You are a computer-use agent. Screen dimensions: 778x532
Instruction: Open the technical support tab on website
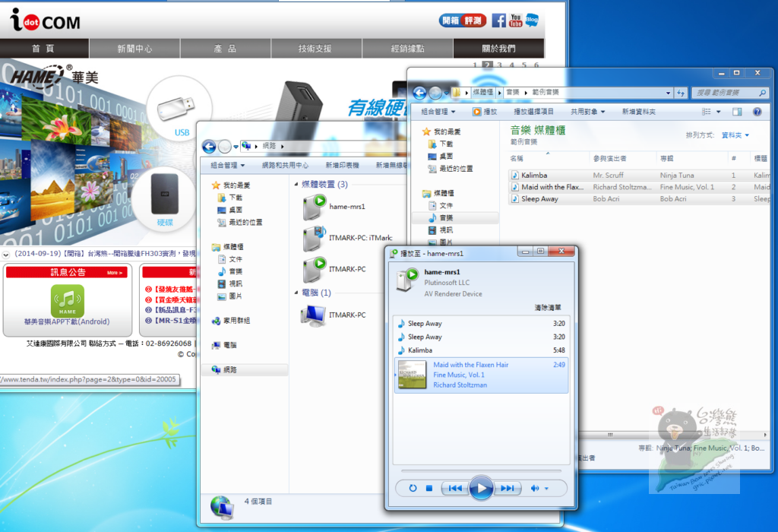(315, 48)
